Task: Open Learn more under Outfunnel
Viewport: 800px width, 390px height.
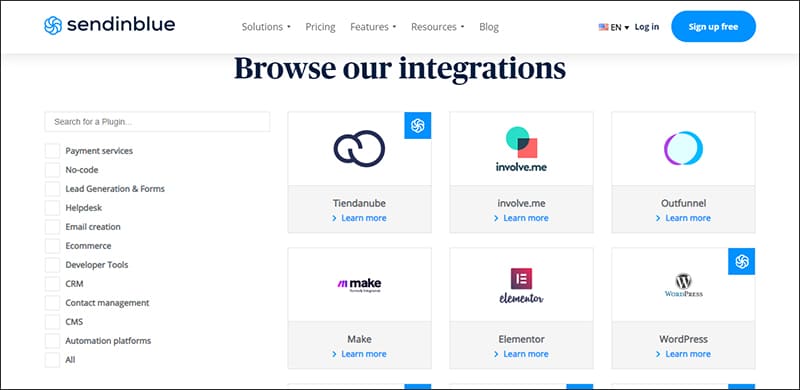Action: pos(683,218)
